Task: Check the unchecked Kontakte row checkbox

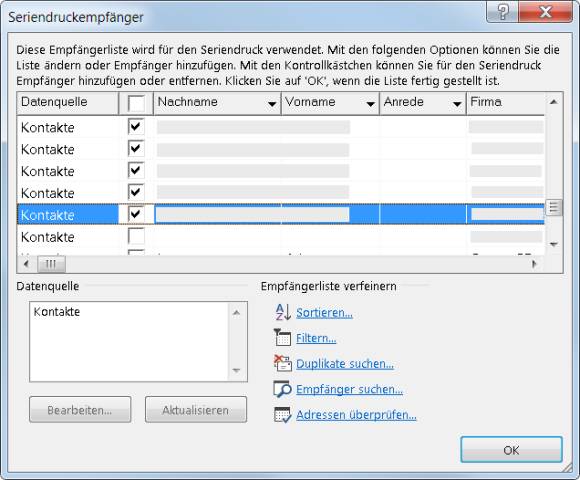Action: pos(136,236)
